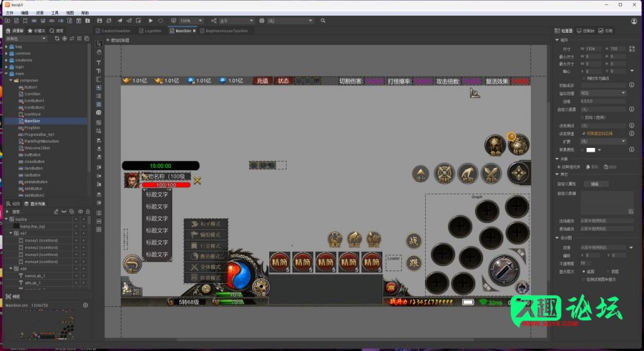Toggle visibility dot for topGrp row
The height and width of the screenshot is (351, 644).
point(76,220)
